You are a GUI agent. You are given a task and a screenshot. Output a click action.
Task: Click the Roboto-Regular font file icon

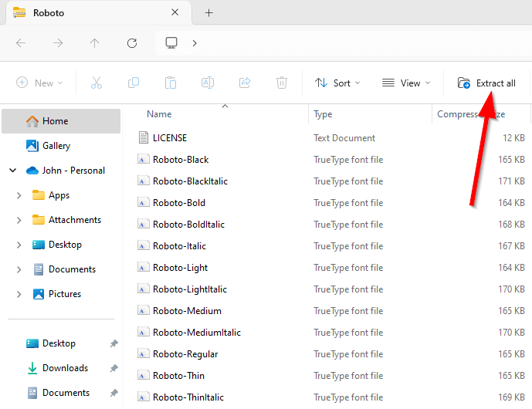[144, 354]
